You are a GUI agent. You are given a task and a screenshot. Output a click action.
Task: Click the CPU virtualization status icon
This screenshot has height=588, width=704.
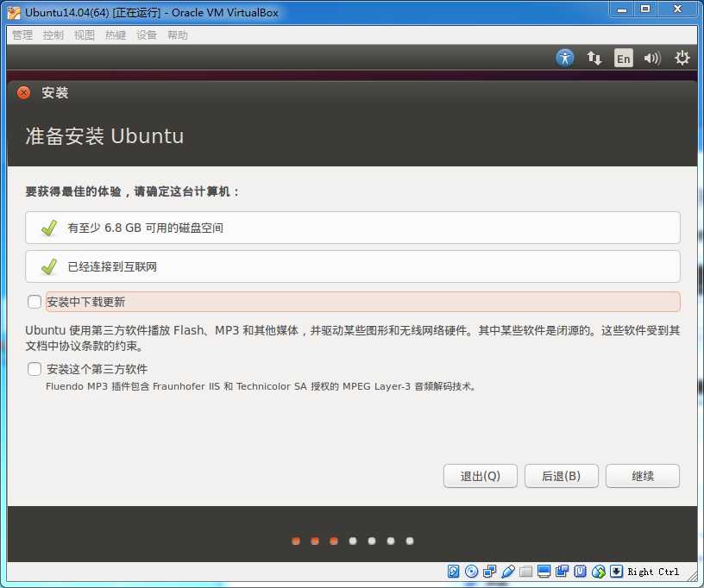coord(580,571)
